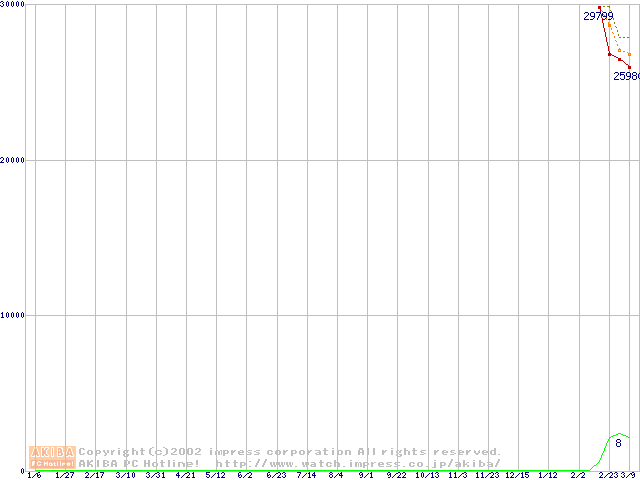
Task: Click the impress corporation copyright text
Action: [x=290, y=452]
